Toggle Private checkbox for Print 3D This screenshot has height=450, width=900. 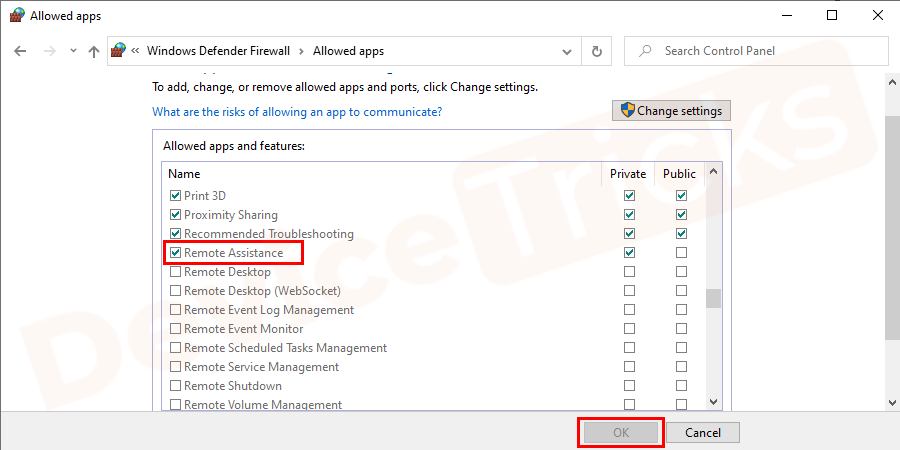tap(630, 196)
